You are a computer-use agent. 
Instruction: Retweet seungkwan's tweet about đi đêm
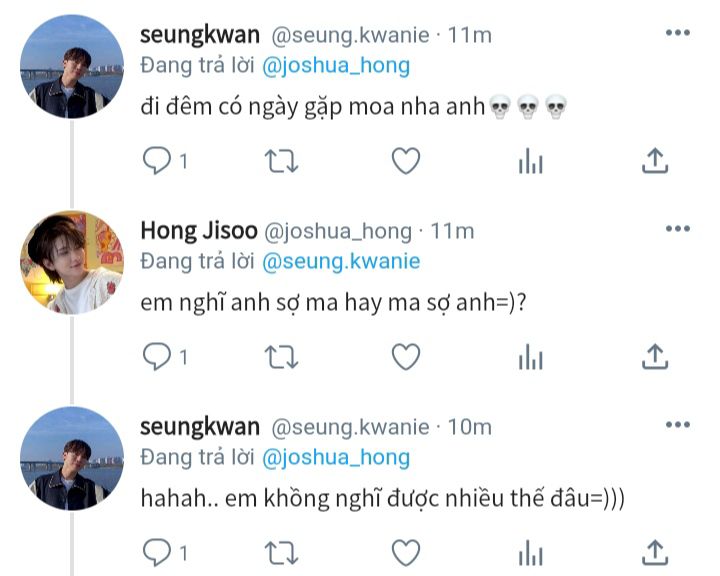pyautogui.click(x=281, y=162)
